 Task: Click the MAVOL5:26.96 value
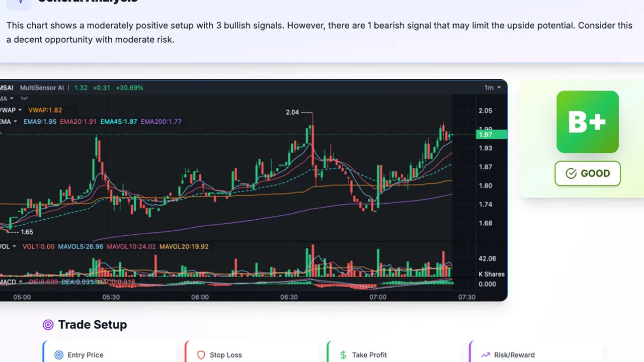[x=80, y=247]
